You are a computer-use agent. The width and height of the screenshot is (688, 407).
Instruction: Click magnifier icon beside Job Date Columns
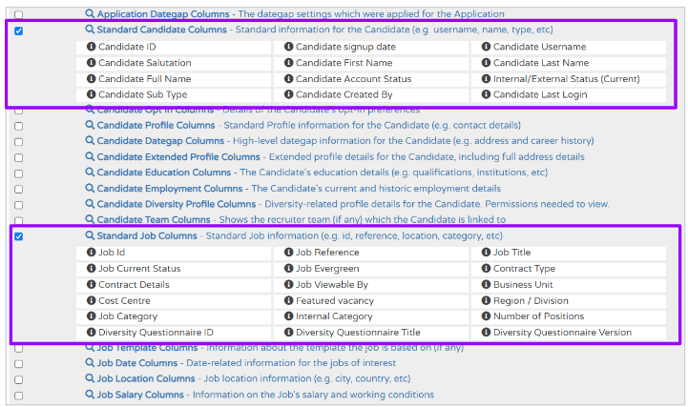90,363
